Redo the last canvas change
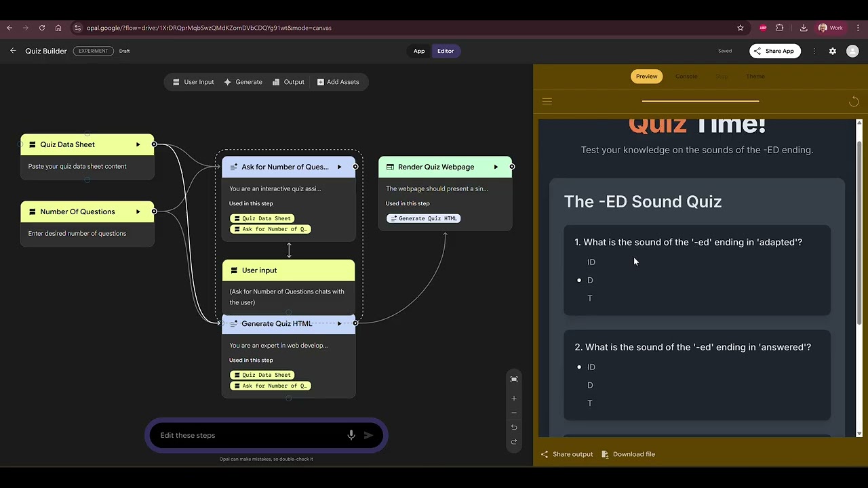The height and width of the screenshot is (488, 868). click(514, 442)
